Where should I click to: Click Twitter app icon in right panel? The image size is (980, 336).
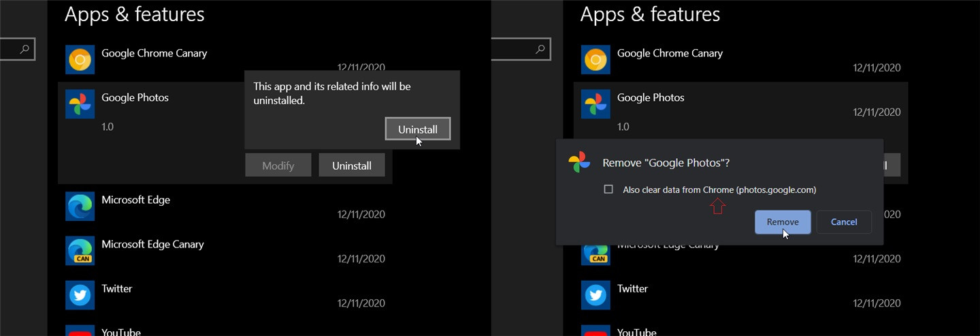click(595, 294)
